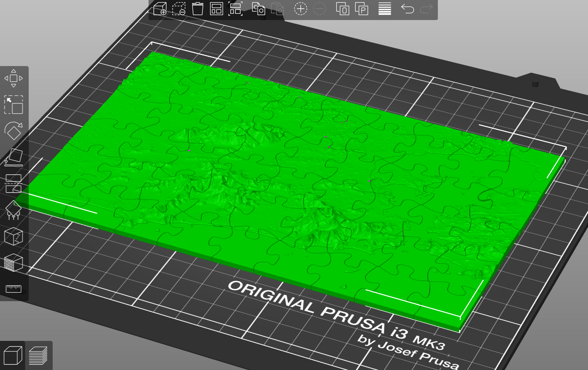Undo the last action

(x=408, y=9)
